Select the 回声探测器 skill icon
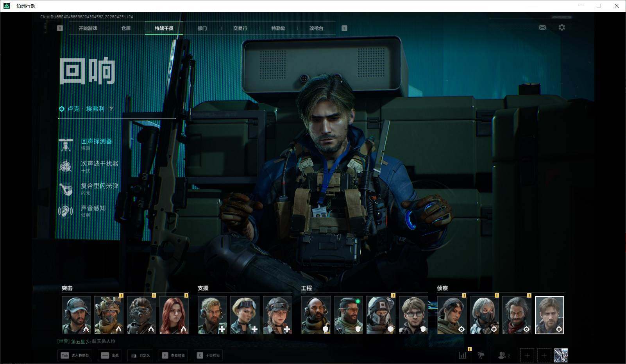Viewport: 626px width, 364px height. [66, 145]
